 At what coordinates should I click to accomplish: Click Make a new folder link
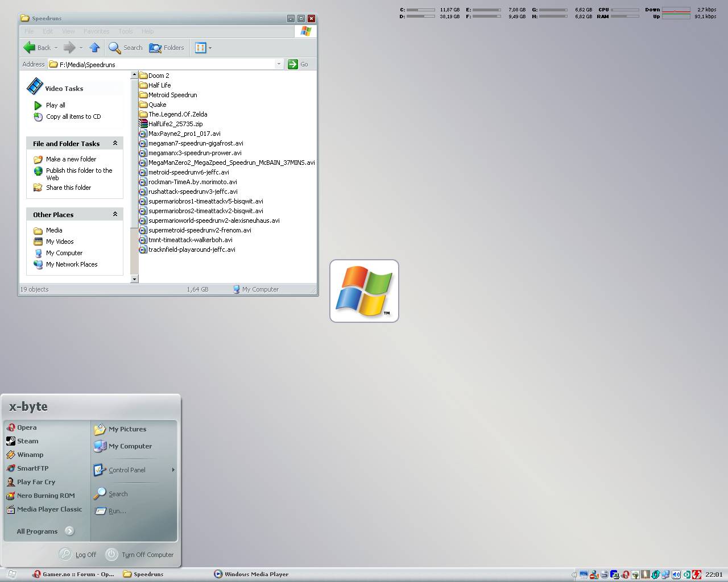(x=71, y=159)
